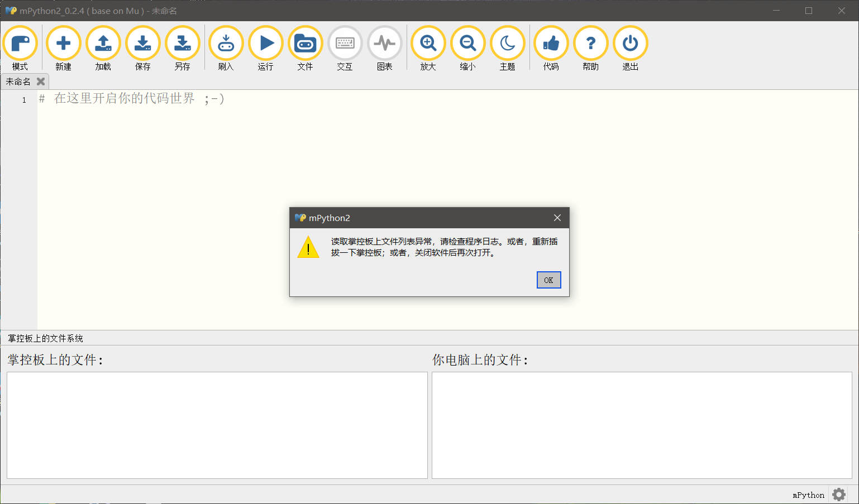This screenshot has width=859, height=504.
Task: Flash code using 刷入 icon
Action: tap(226, 44)
